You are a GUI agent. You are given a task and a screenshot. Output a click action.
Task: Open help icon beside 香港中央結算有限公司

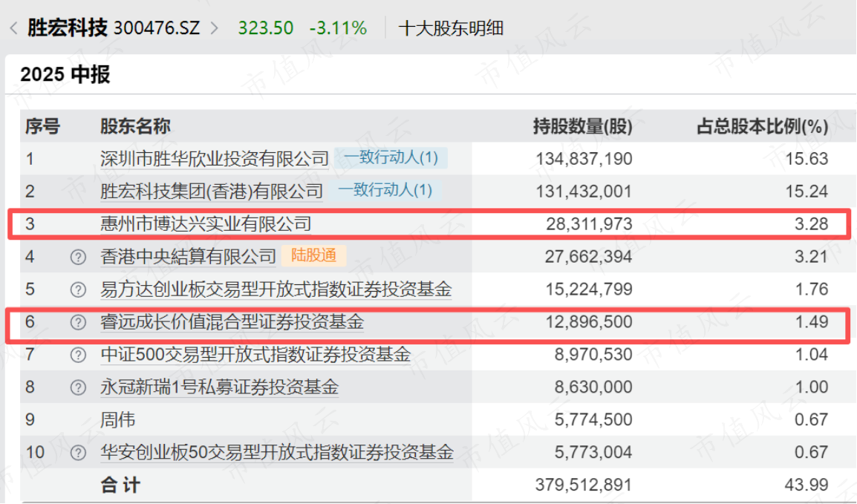(x=78, y=257)
